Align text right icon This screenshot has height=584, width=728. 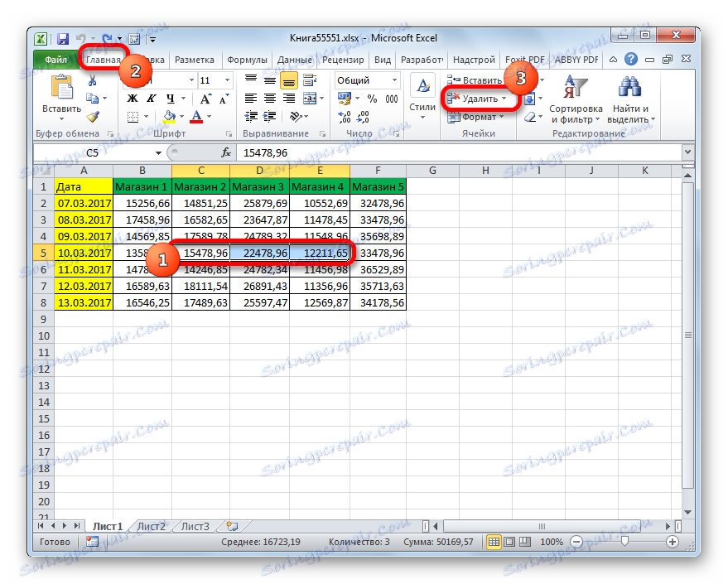click(x=289, y=99)
